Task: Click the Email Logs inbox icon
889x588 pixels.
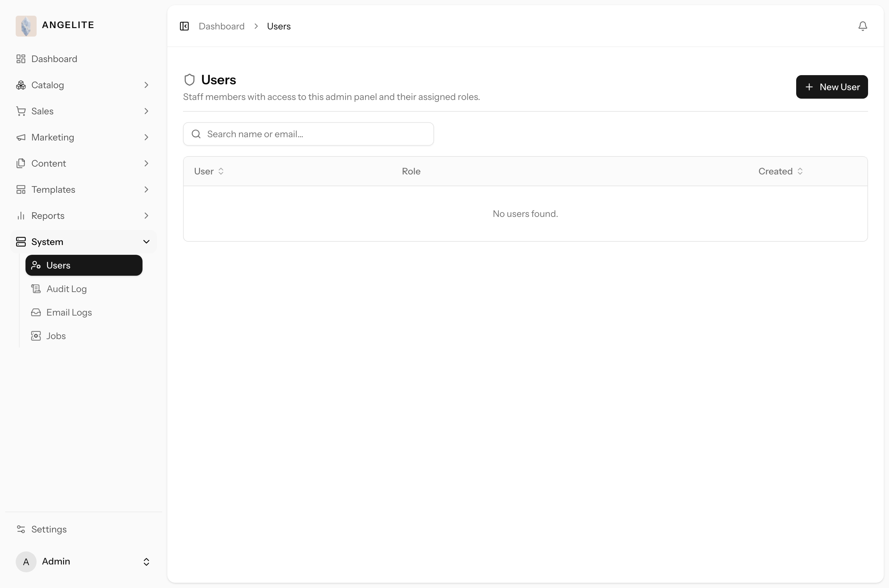Action: (36, 312)
